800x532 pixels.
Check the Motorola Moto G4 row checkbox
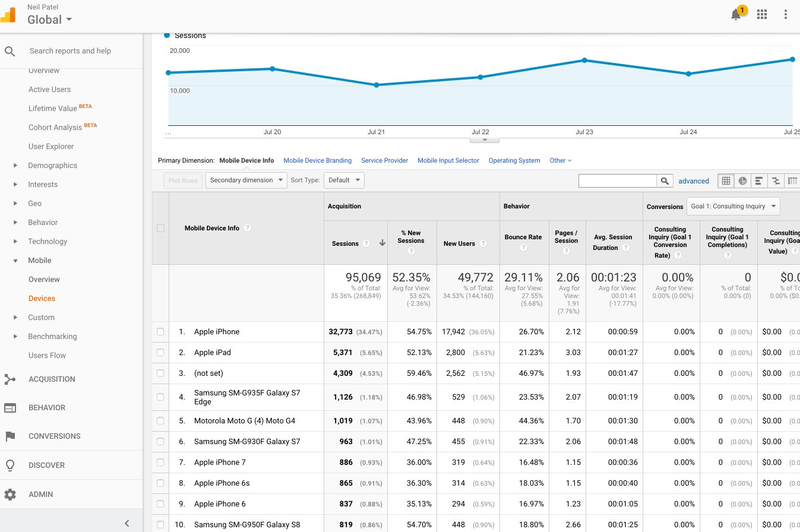(160, 421)
